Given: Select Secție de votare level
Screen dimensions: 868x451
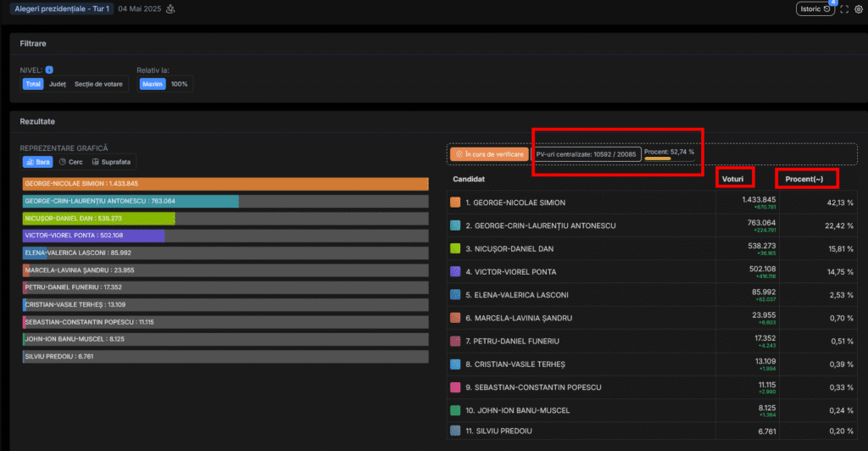Looking at the screenshot, I should (x=98, y=84).
